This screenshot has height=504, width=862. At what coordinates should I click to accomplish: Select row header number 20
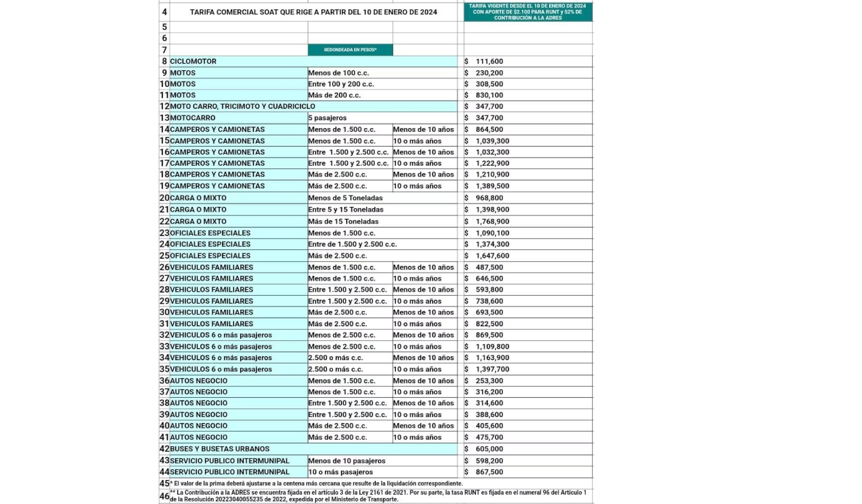tap(164, 198)
